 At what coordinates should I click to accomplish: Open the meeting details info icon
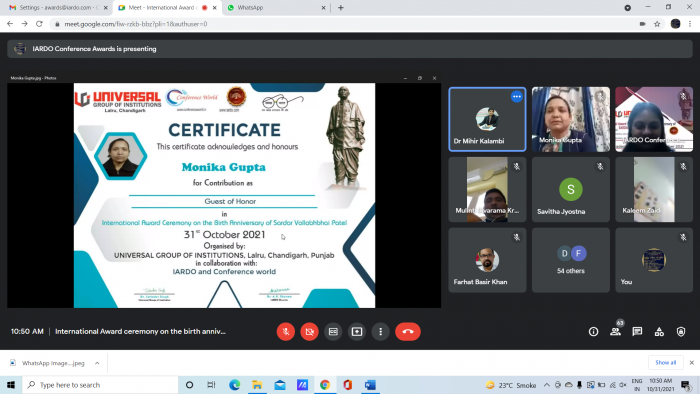pos(593,332)
